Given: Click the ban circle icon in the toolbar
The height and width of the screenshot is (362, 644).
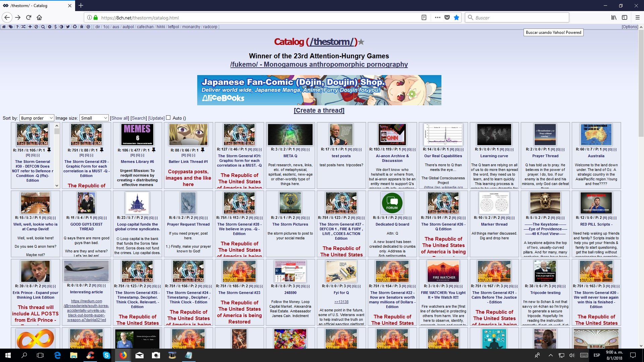Looking at the screenshot, I should tap(36, 27).
